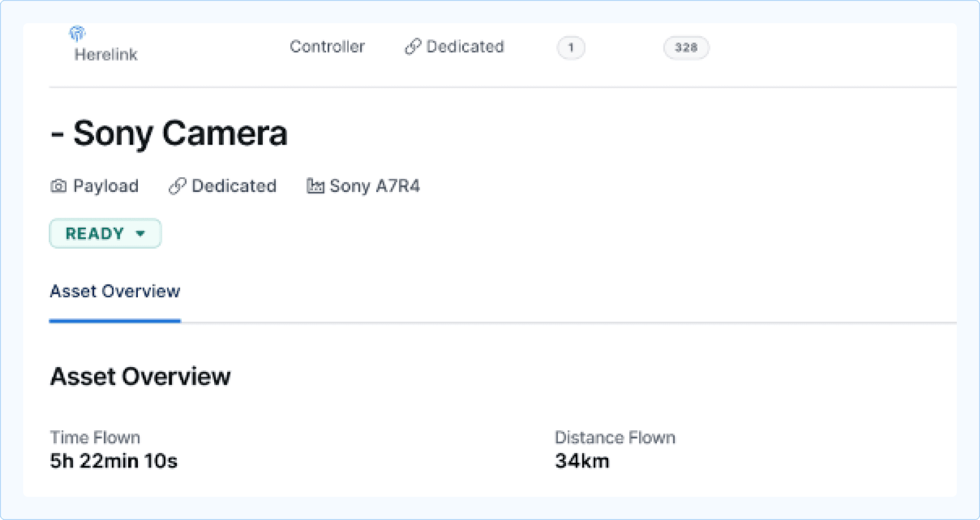Switch to the Asset Overview tab
The width and height of the screenshot is (980, 520).
point(115,292)
